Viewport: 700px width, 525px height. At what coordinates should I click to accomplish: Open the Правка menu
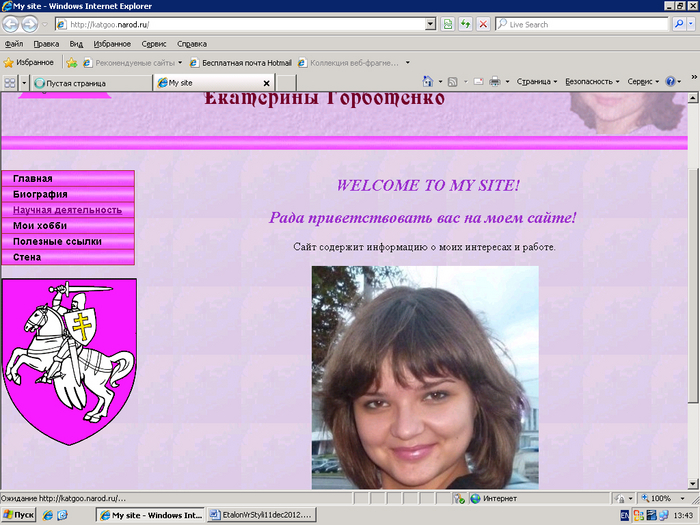tap(46, 44)
